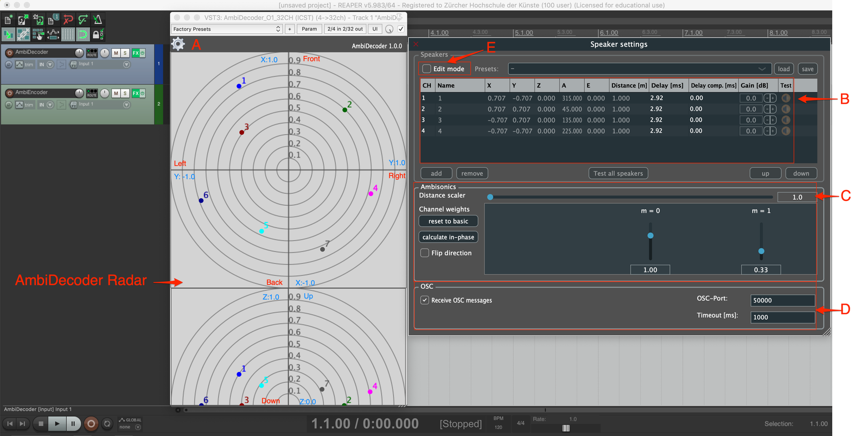868x436 pixels.
Task: Open routing for AmbiEncoder track
Action: (92, 93)
